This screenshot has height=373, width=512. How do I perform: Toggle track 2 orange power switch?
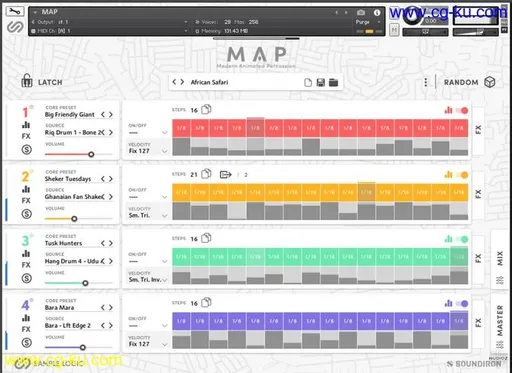point(462,175)
